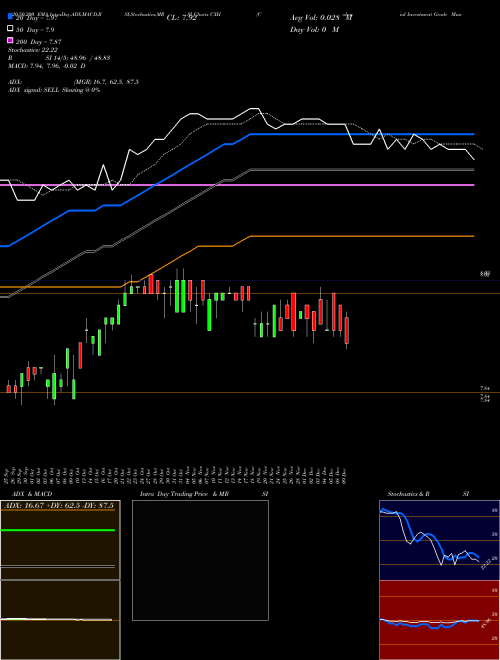Click the 'MACD: 7.94, 7.96, -0.02 D' line
This screenshot has height=660, width=500.
(46, 66)
